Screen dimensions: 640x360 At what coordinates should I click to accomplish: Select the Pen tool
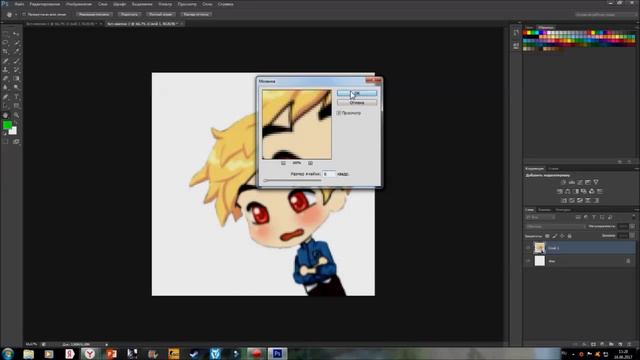5,97
